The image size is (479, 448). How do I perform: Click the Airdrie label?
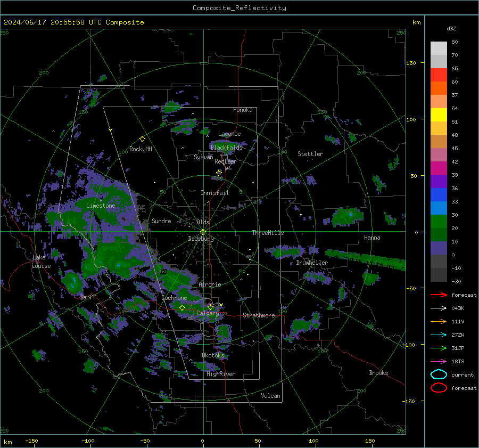tap(210, 284)
